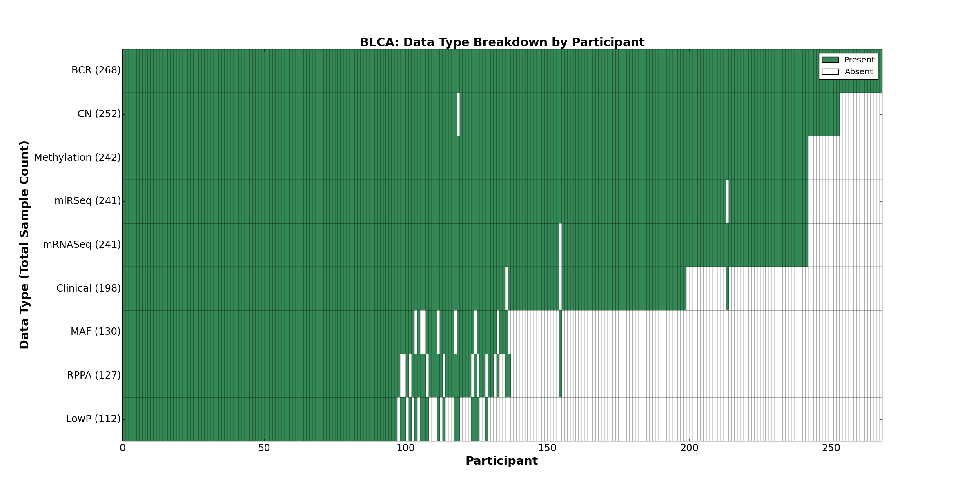
Task: Click the white gap in miRSeq row
Action: [x=727, y=201]
